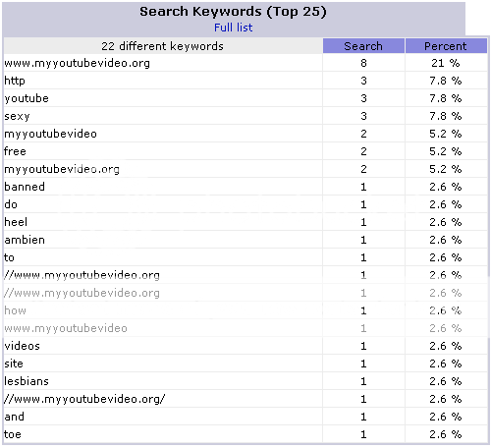Open the Full list link
The height and width of the screenshot is (448, 491).
(x=233, y=28)
